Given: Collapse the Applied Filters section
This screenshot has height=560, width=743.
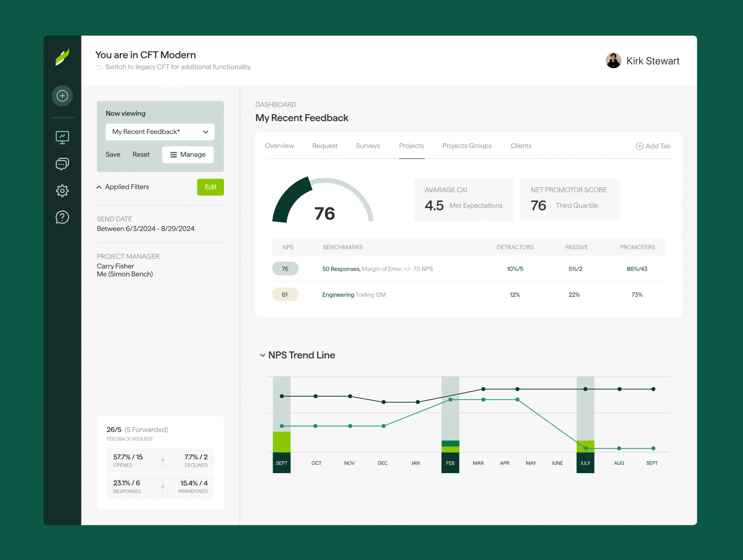Looking at the screenshot, I should pos(99,187).
